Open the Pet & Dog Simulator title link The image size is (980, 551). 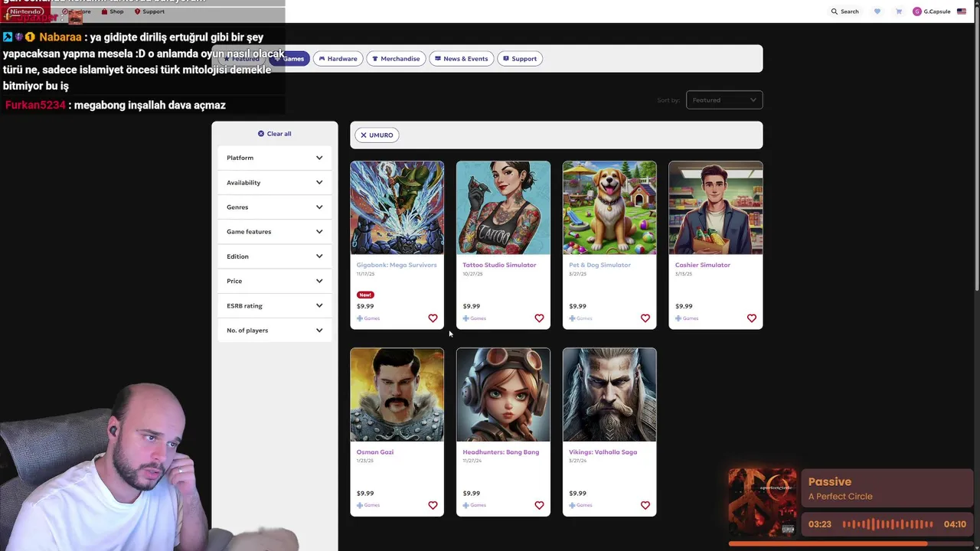pyautogui.click(x=599, y=265)
